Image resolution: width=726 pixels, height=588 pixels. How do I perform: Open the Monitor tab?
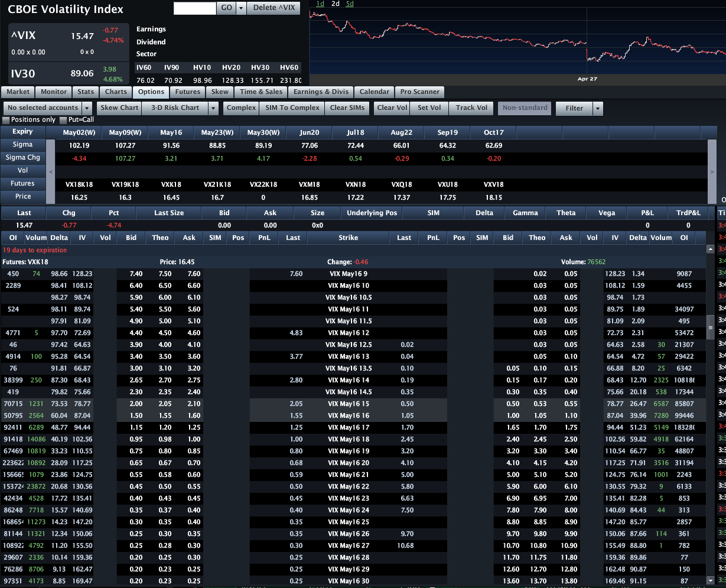tap(54, 92)
